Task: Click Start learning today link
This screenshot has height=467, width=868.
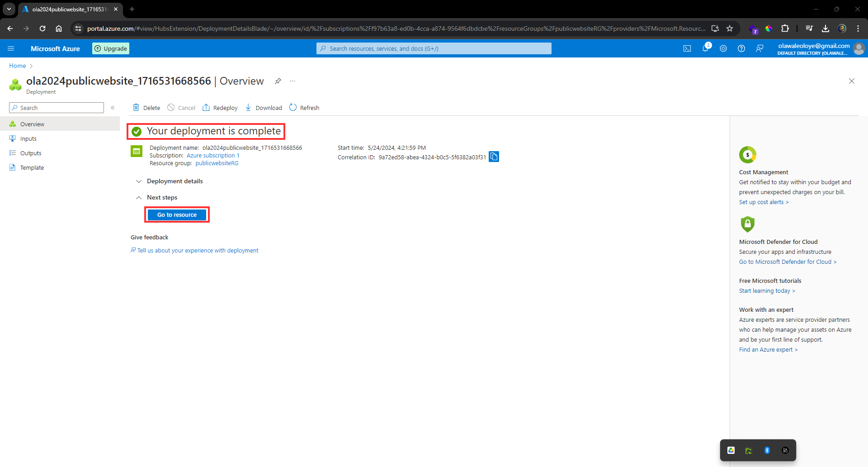Action: coord(767,291)
